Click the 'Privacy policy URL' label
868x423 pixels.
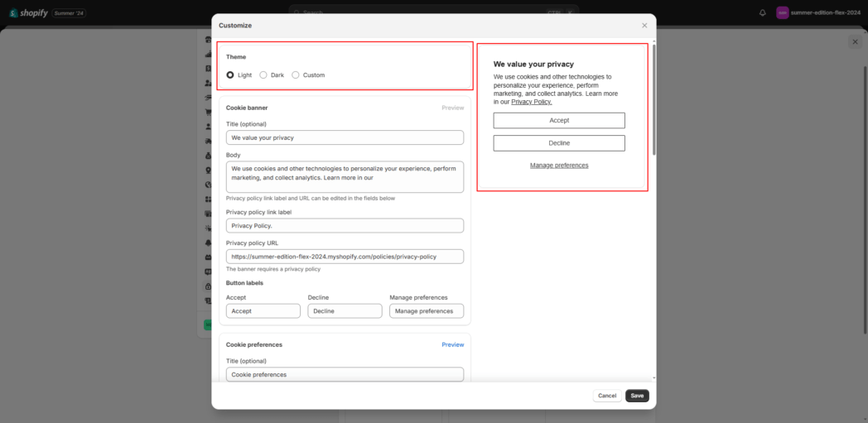[251, 243]
